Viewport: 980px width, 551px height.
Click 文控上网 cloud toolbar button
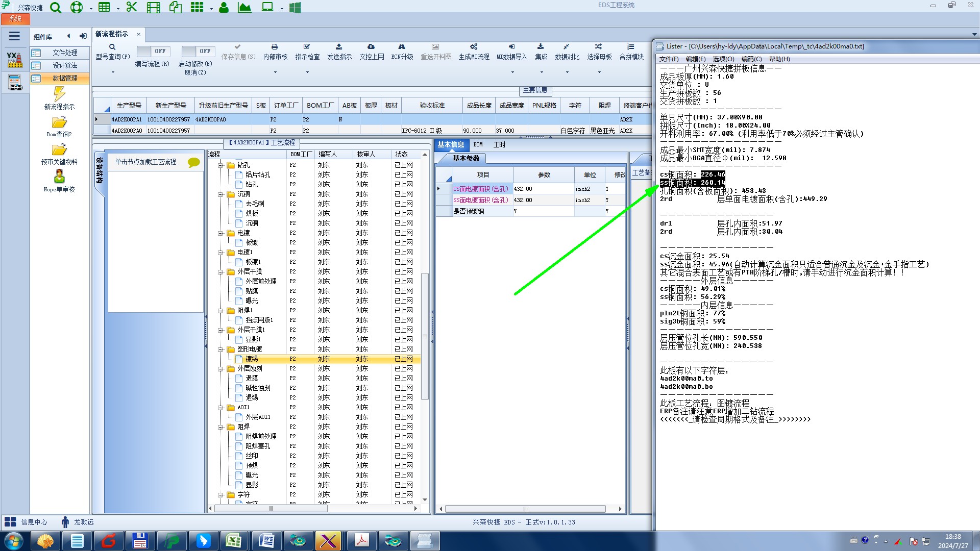372,52
